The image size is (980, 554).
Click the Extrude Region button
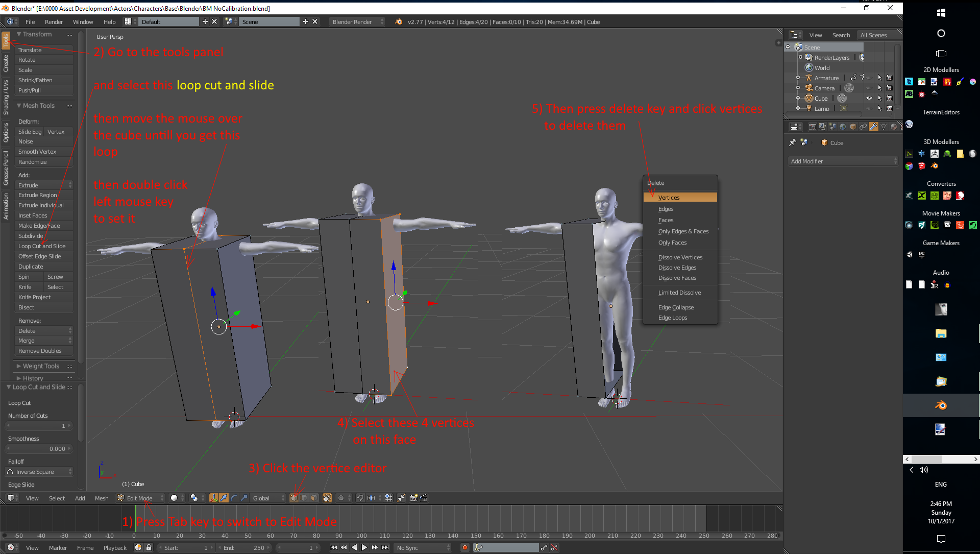[44, 195]
